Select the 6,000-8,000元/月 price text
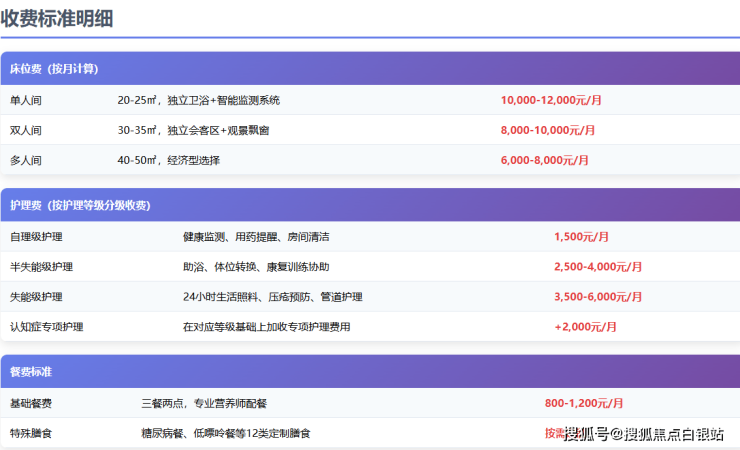The image size is (740, 450). tap(547, 160)
